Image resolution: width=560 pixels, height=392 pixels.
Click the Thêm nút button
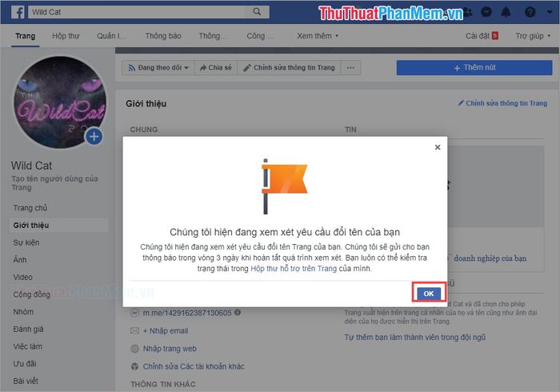pos(474,67)
